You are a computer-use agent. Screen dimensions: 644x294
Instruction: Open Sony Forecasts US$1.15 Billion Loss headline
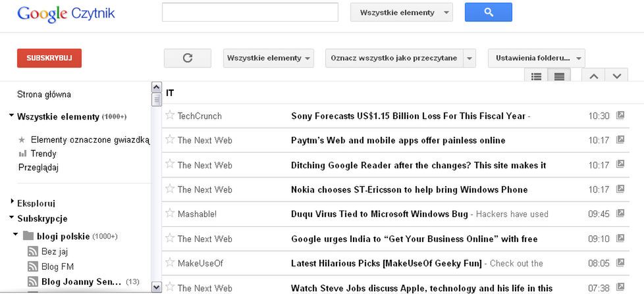click(408, 116)
